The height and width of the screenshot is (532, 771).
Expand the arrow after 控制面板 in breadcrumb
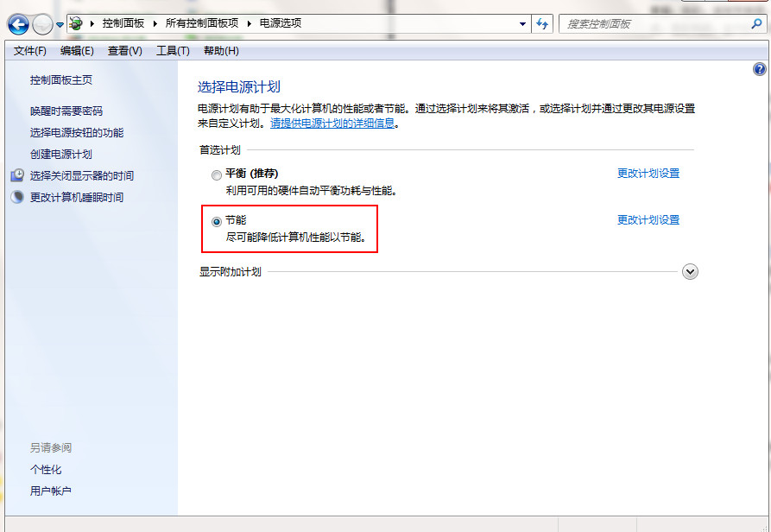[155, 23]
